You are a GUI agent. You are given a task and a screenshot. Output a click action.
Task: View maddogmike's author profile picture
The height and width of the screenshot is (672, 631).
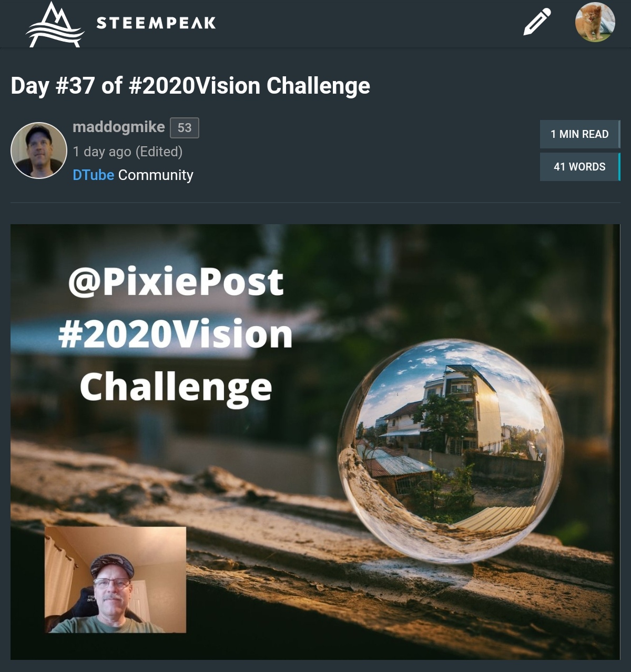(x=39, y=151)
